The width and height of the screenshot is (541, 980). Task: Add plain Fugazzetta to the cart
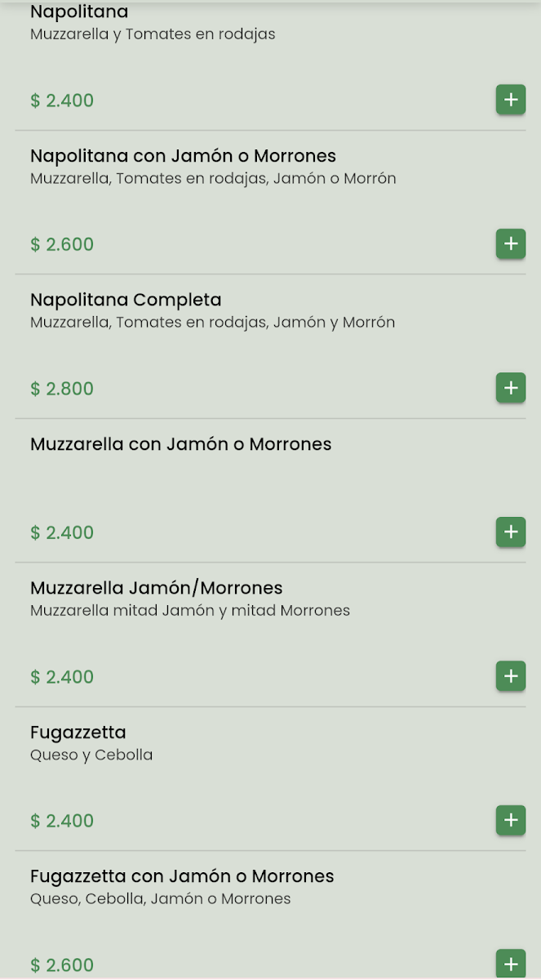tap(511, 820)
